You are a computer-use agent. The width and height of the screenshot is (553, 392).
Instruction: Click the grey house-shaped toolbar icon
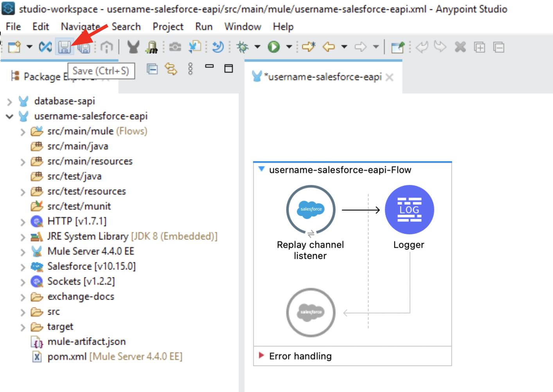106,47
